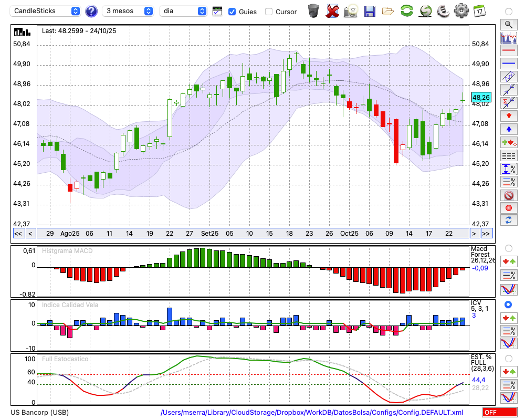Click the green dollar sign update icon

click(426, 11)
